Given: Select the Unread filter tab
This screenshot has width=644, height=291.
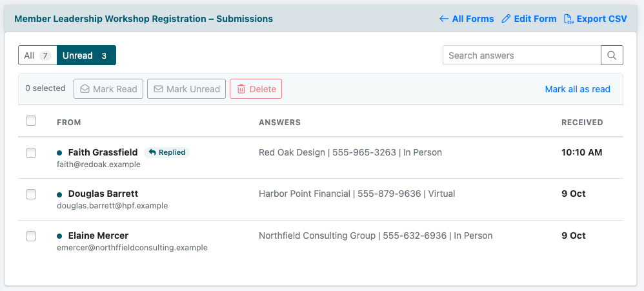Looking at the screenshot, I should pos(86,55).
